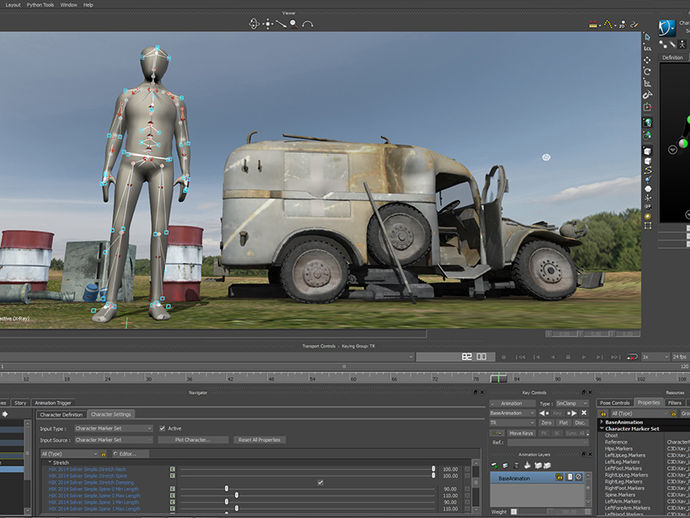The image size is (690, 518).
Task: Click the loop playback icon with the red mark
Action: point(632,357)
